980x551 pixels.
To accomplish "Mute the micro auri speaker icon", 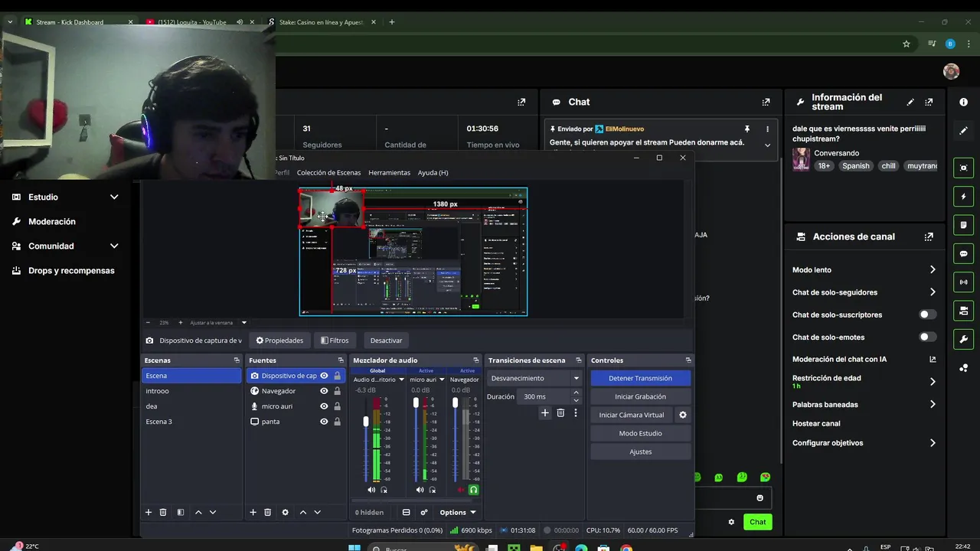I will pyautogui.click(x=420, y=490).
